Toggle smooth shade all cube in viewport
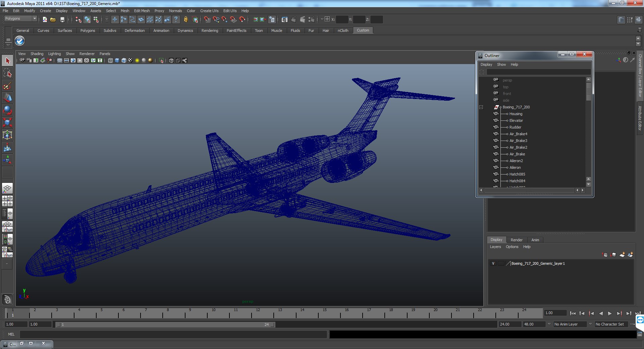The width and height of the screenshot is (644, 349). [x=117, y=60]
